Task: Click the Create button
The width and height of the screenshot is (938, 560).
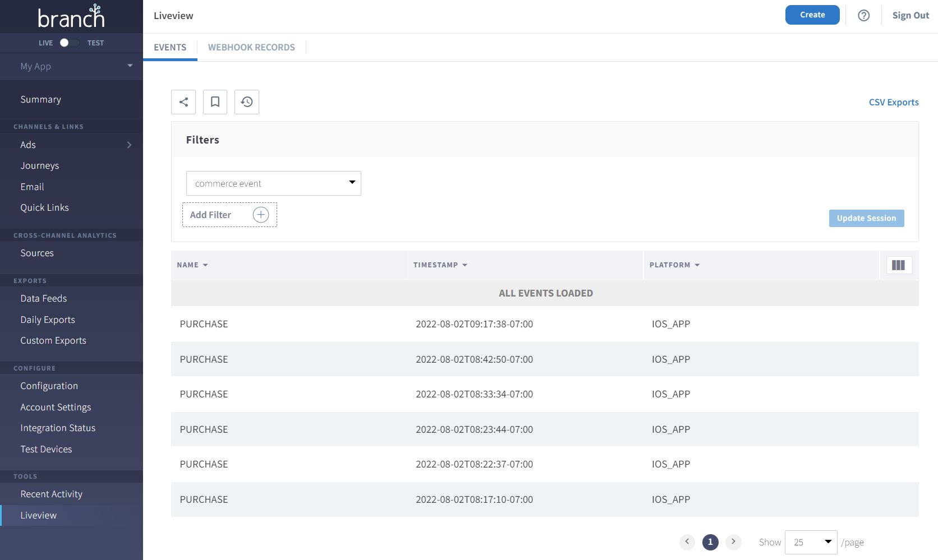Action: click(812, 15)
